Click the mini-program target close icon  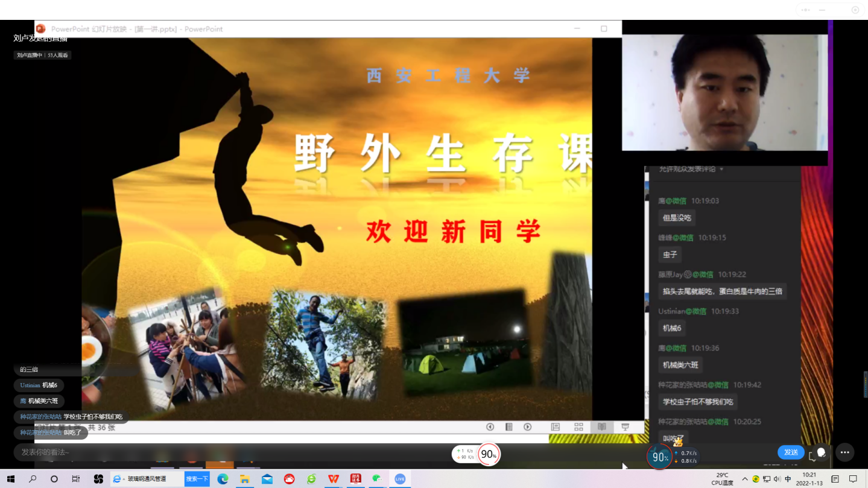[x=855, y=10]
